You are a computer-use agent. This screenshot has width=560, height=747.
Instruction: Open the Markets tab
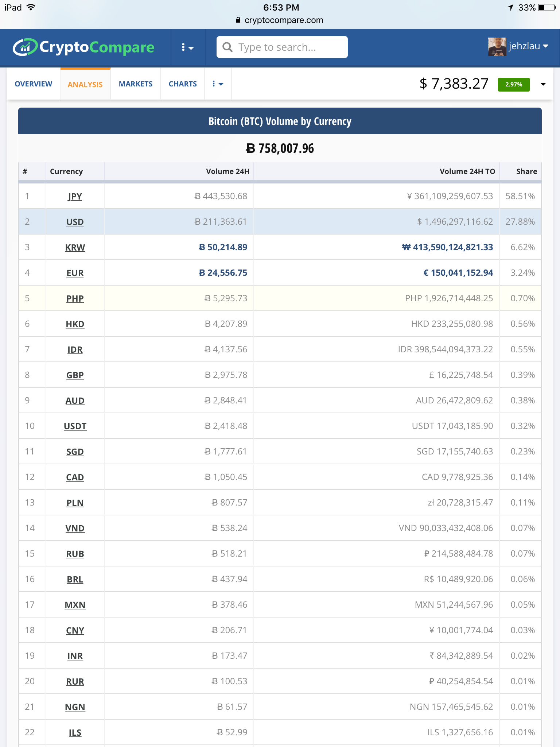coord(136,84)
